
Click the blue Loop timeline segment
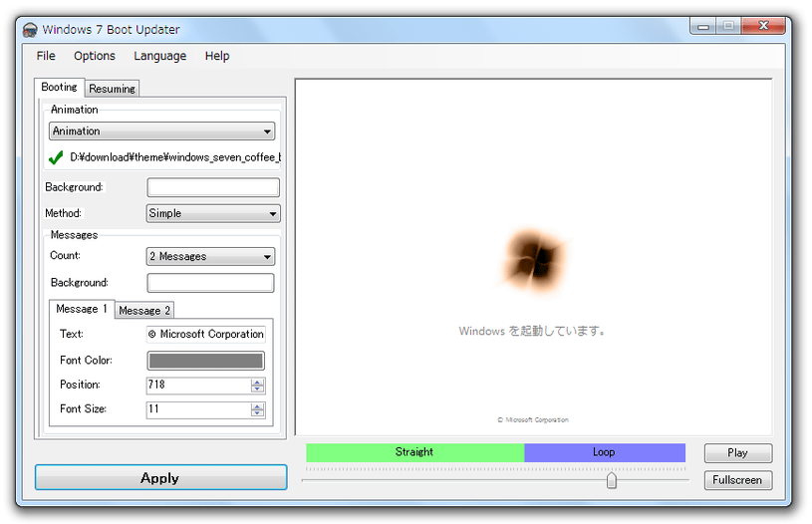tap(605, 452)
